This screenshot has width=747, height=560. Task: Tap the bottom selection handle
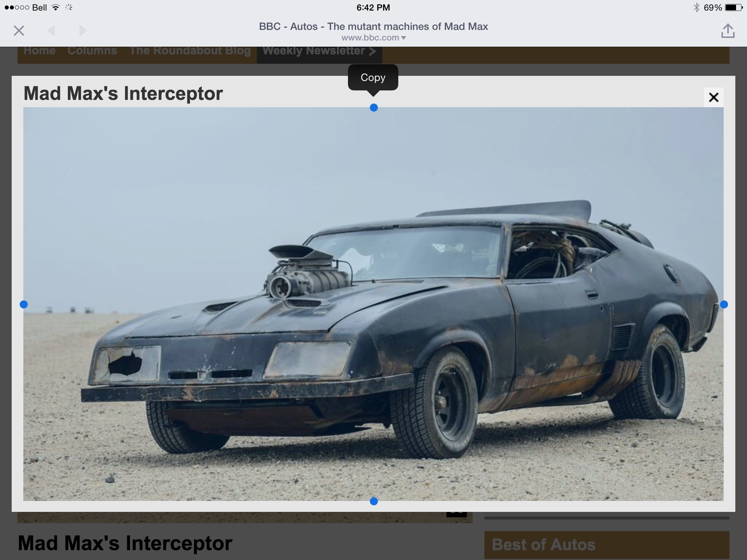374,501
